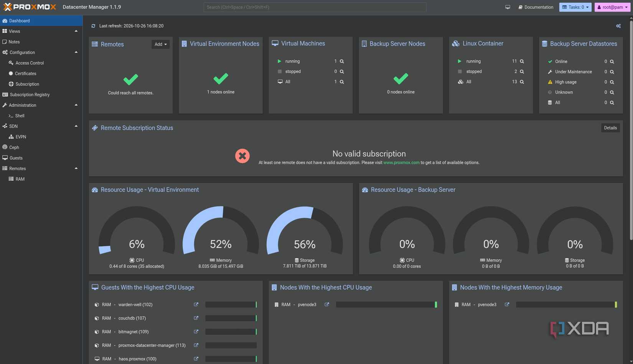
Task: Collapse the Administration sidebar section
Action: coord(76,105)
